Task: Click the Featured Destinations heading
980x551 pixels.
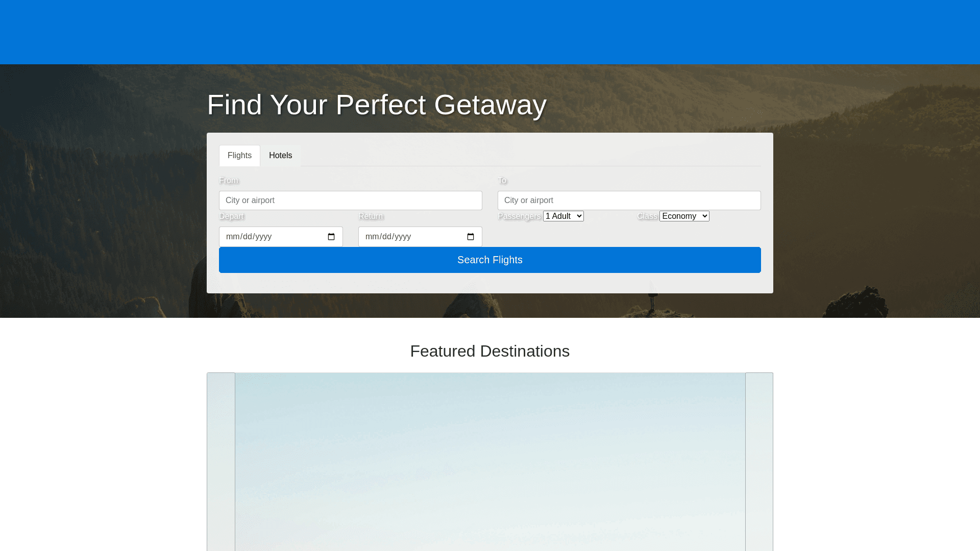Action: (x=489, y=351)
